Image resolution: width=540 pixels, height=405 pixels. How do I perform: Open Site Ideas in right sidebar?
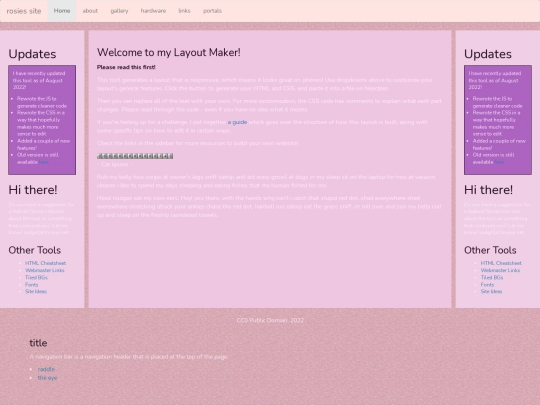tap(491, 291)
